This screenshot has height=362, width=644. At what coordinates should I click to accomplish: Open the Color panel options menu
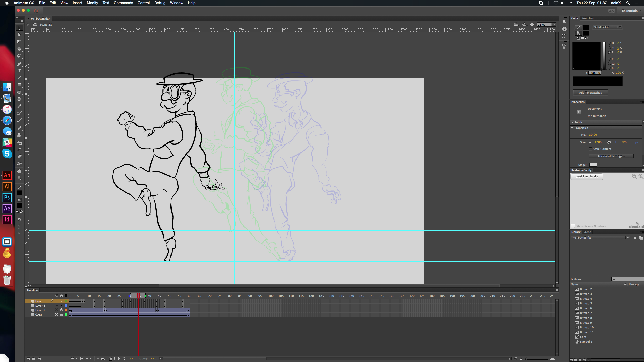coord(642,18)
